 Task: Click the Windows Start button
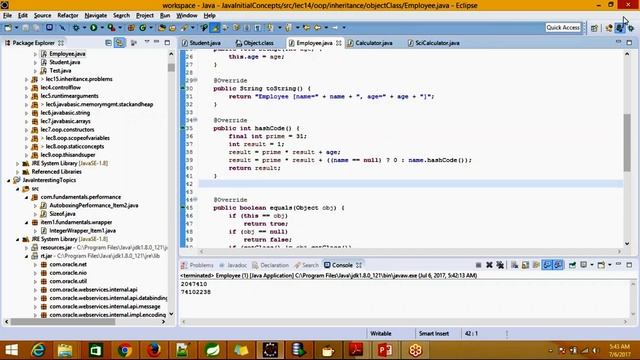[x=11, y=350]
